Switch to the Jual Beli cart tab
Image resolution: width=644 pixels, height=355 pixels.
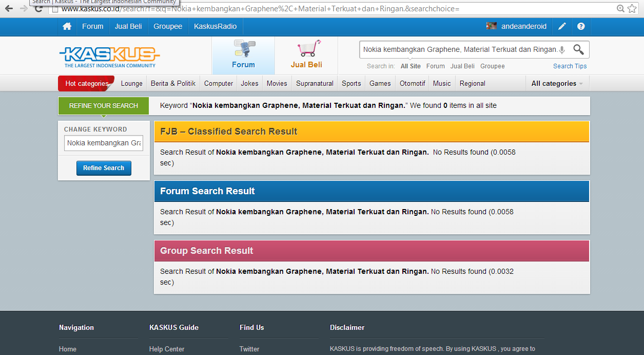tap(306, 55)
